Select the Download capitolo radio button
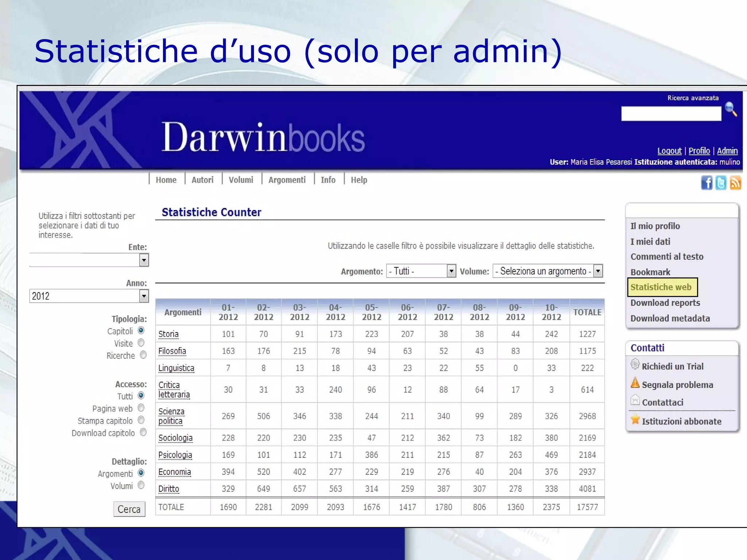This screenshot has width=747, height=560. pos(143,432)
